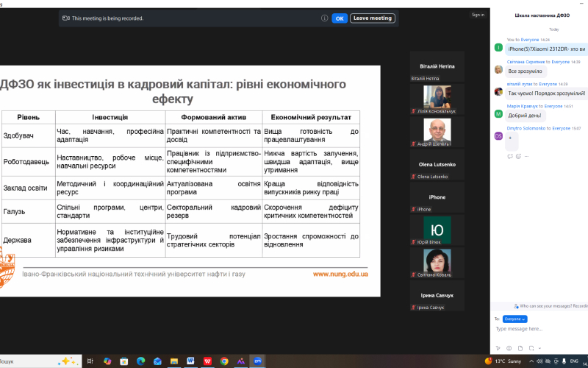Click the iPhone(5)?Xiaomi message bubble

coord(546,49)
